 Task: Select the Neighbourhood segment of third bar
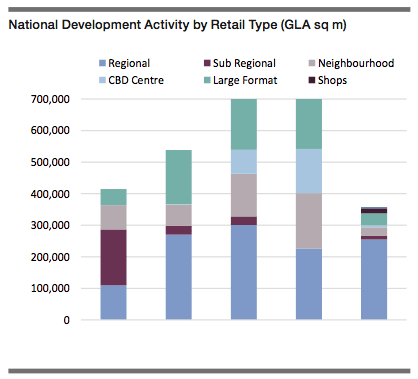[244, 195]
